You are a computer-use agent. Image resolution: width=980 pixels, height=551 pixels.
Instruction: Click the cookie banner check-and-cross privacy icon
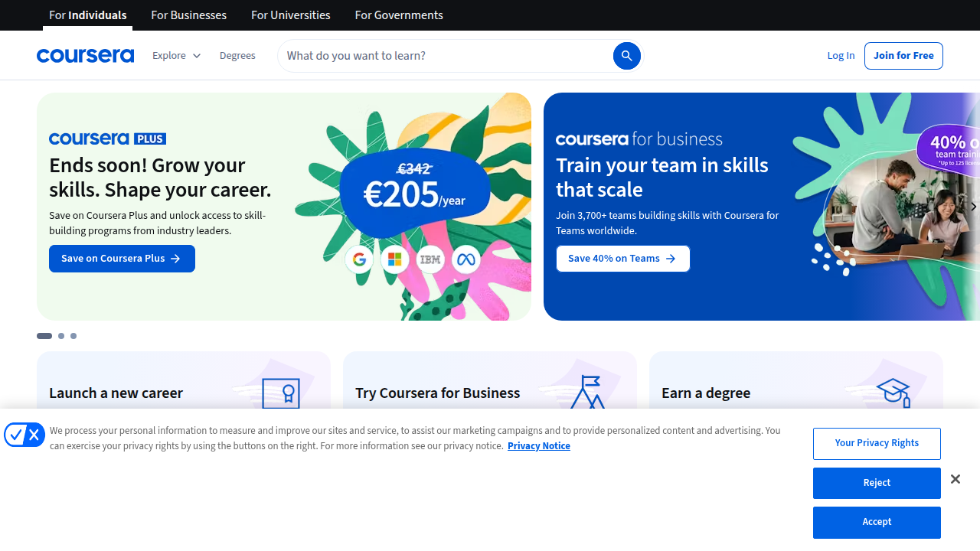[x=24, y=435]
